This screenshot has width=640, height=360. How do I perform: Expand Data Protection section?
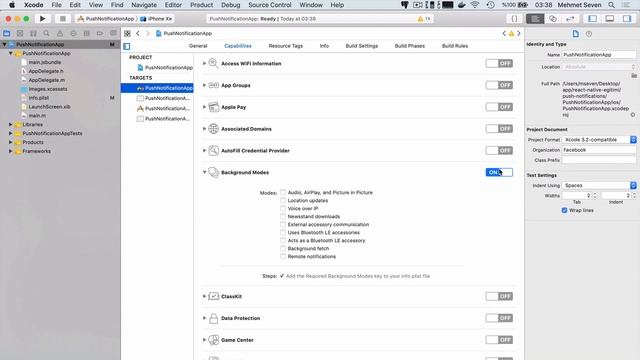click(204, 318)
